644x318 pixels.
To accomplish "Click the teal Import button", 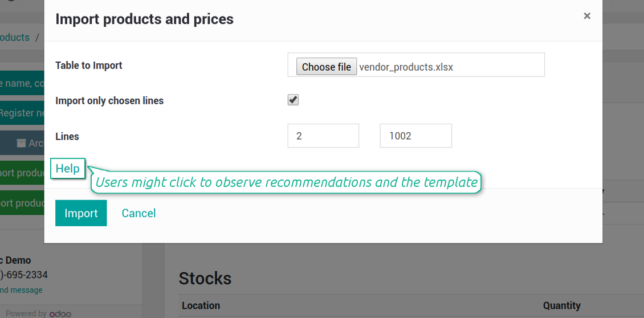I will click(x=81, y=213).
